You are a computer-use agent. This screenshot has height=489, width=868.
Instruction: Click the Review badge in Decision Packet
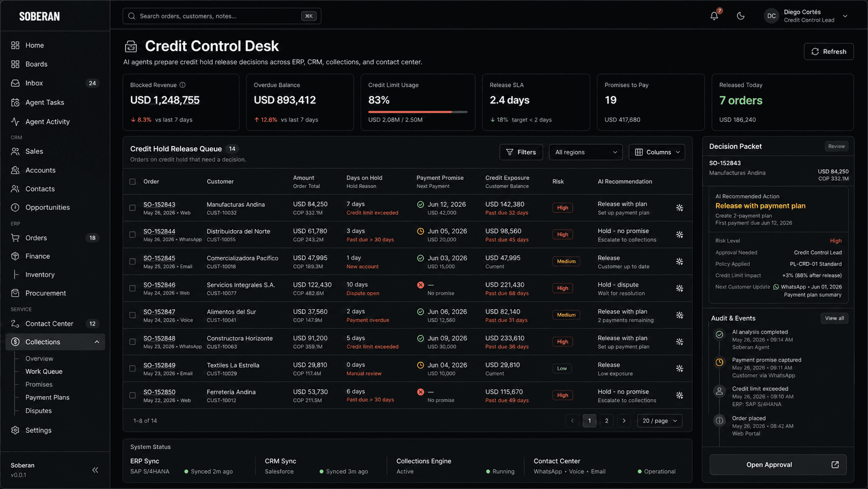tap(836, 147)
